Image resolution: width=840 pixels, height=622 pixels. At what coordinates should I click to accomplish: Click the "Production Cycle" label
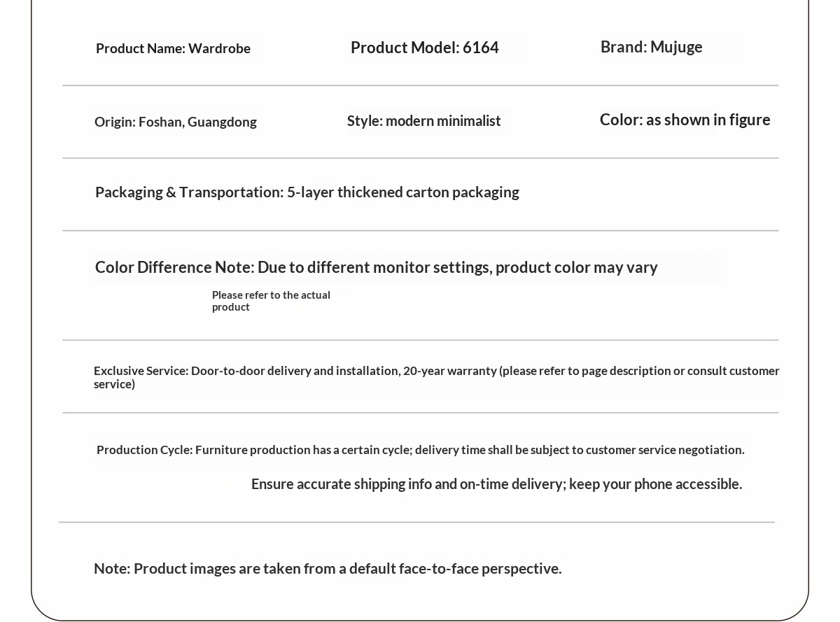(143, 450)
